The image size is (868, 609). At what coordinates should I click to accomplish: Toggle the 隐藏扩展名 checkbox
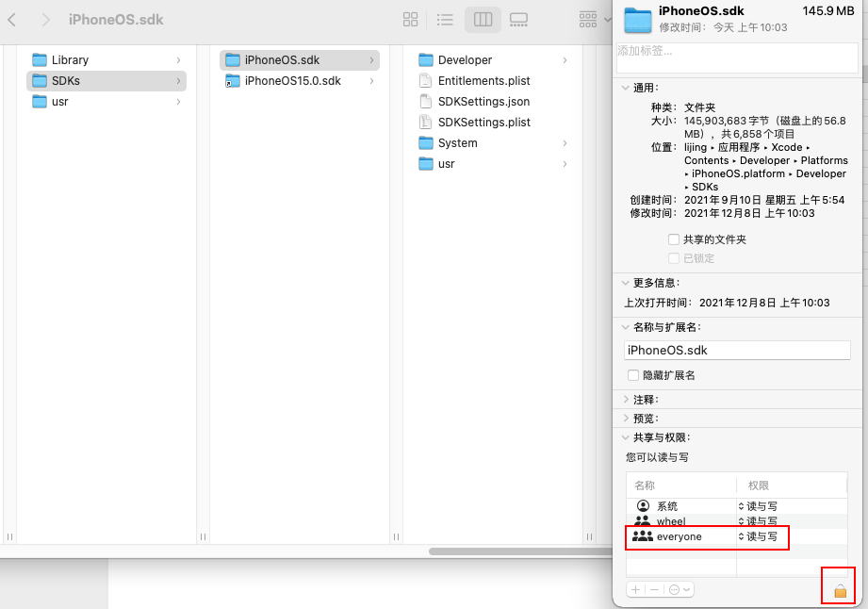coord(633,375)
